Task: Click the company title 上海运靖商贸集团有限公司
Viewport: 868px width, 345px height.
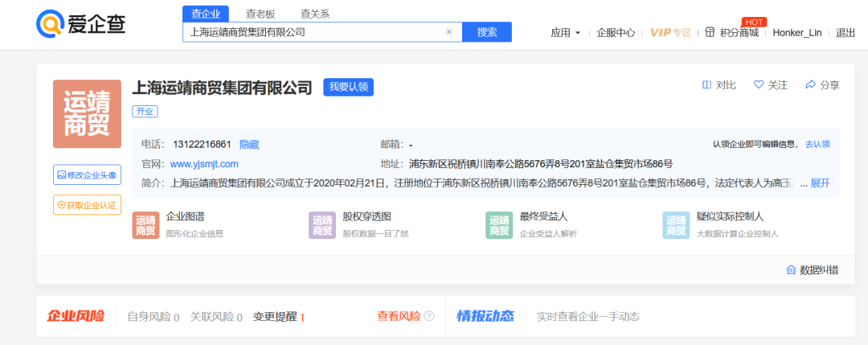Action: pos(223,88)
